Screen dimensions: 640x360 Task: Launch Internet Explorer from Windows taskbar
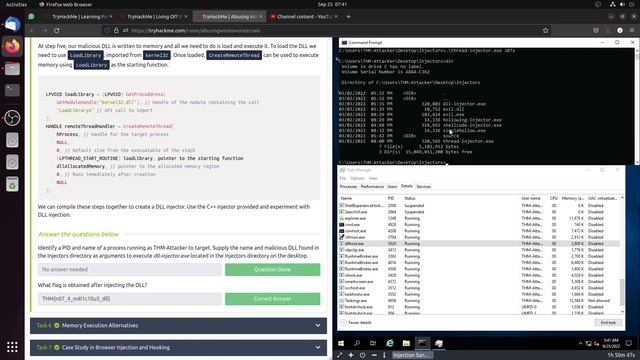[390, 343]
